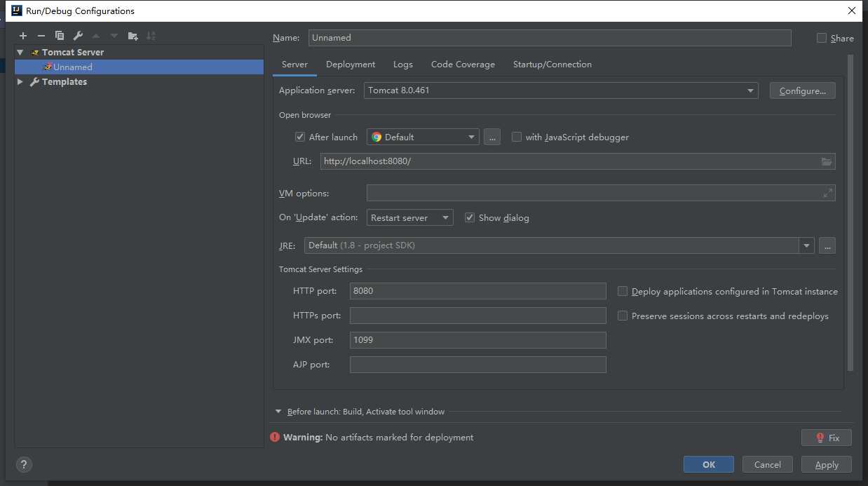Image resolution: width=868 pixels, height=486 pixels.
Task: Uncheck the After launch checkbox
Action: coord(300,137)
